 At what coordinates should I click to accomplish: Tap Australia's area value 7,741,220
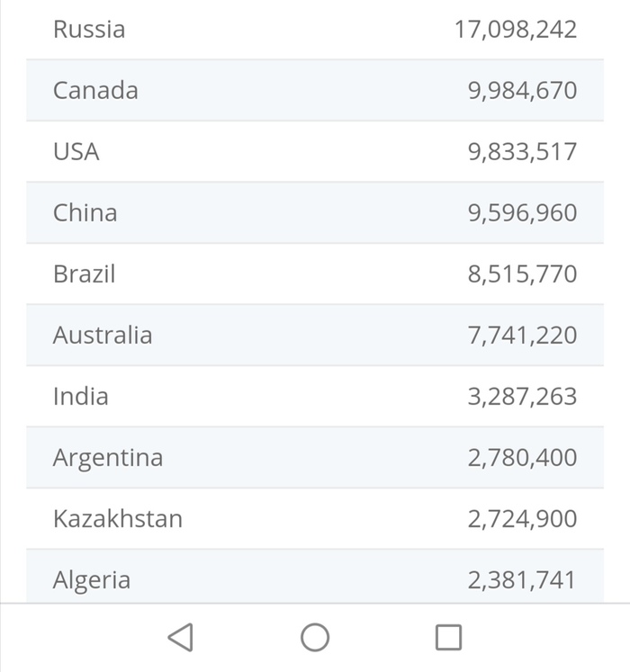click(522, 336)
